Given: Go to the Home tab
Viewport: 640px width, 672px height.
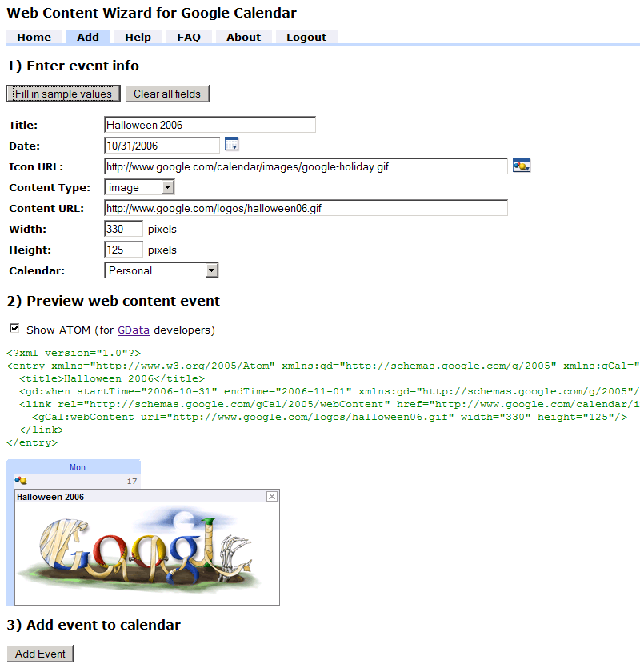Looking at the screenshot, I should point(34,38).
